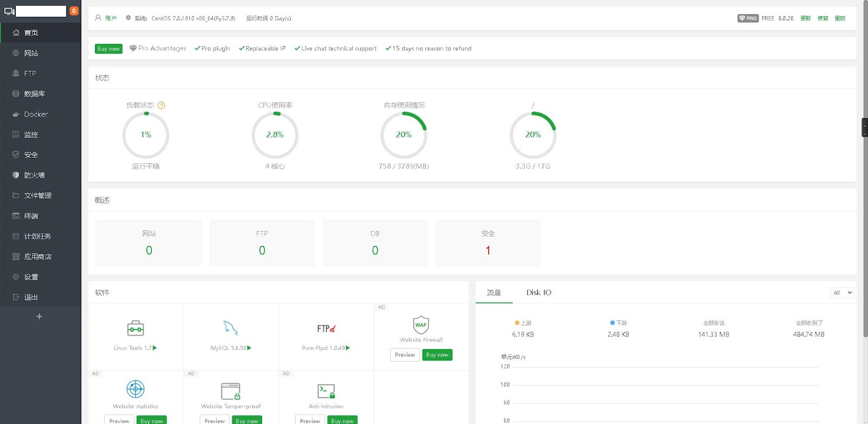The image size is (868, 424).
Task: Click the 监控 monitoring icon in sidebar
Action: (x=16, y=134)
